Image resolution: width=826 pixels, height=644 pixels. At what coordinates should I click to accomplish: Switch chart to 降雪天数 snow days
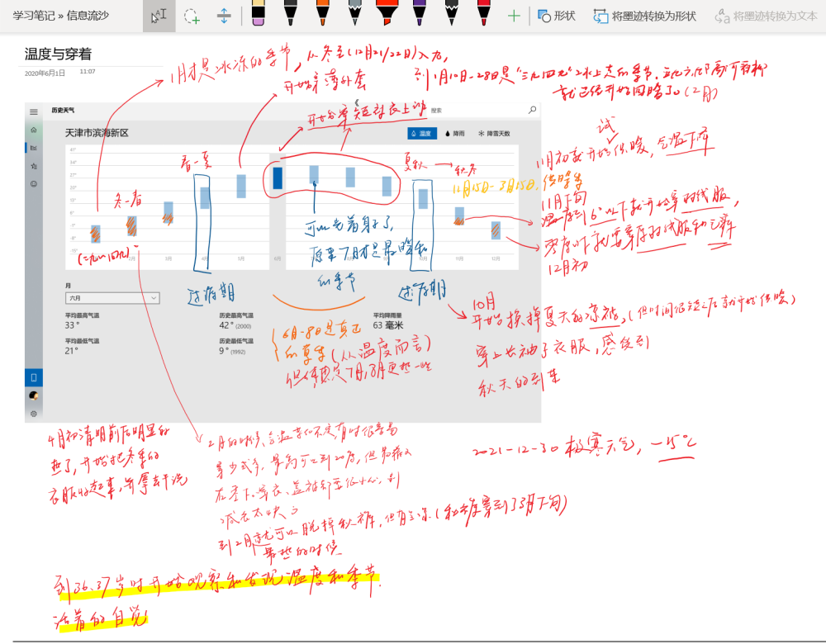point(494,134)
